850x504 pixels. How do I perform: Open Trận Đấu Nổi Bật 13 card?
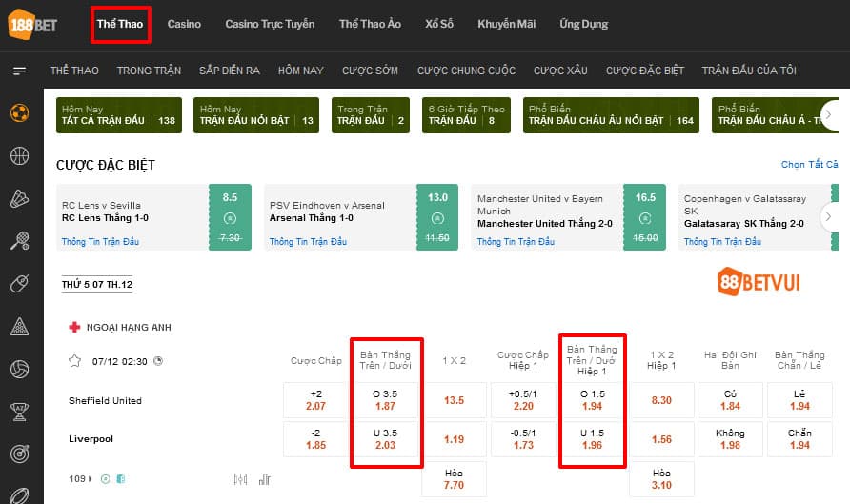(x=256, y=115)
